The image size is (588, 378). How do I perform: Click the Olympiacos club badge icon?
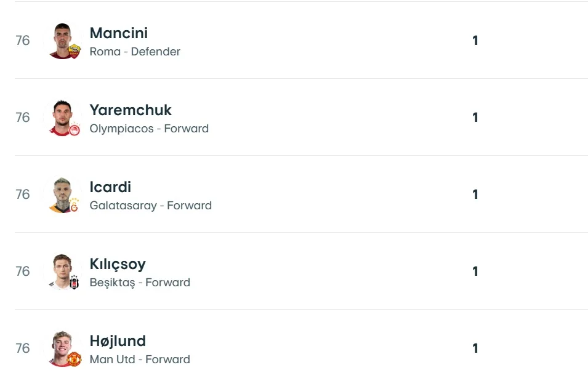point(75,129)
